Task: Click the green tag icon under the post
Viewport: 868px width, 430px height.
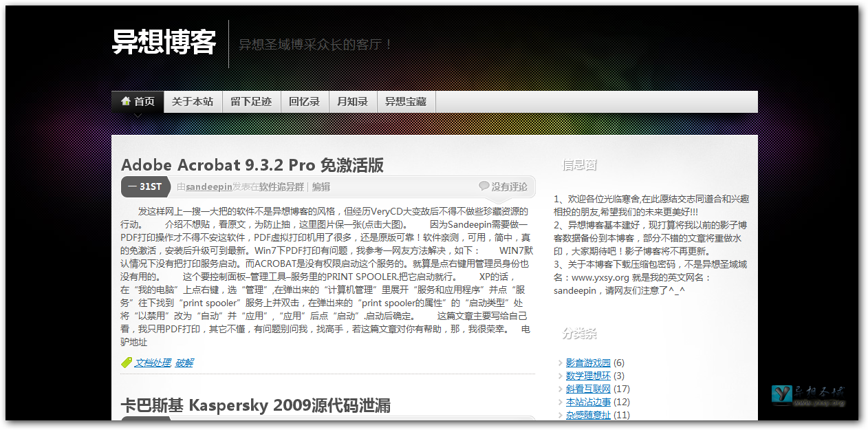Action: click(127, 363)
